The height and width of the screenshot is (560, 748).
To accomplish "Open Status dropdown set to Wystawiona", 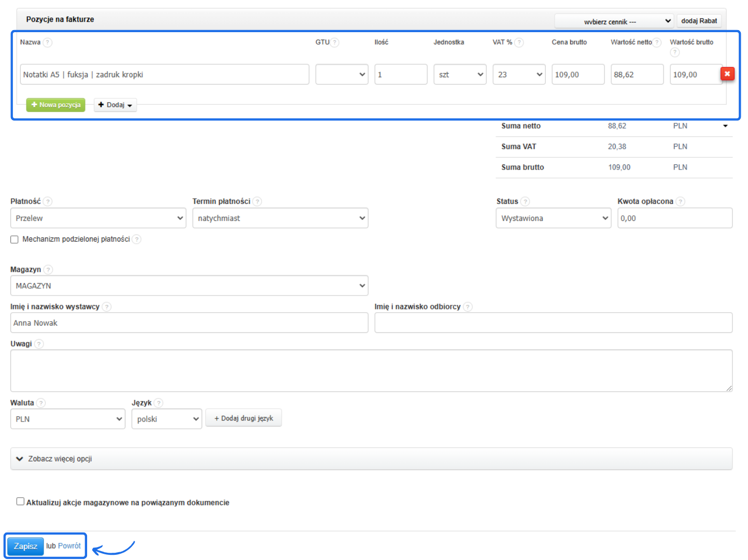I will [553, 218].
